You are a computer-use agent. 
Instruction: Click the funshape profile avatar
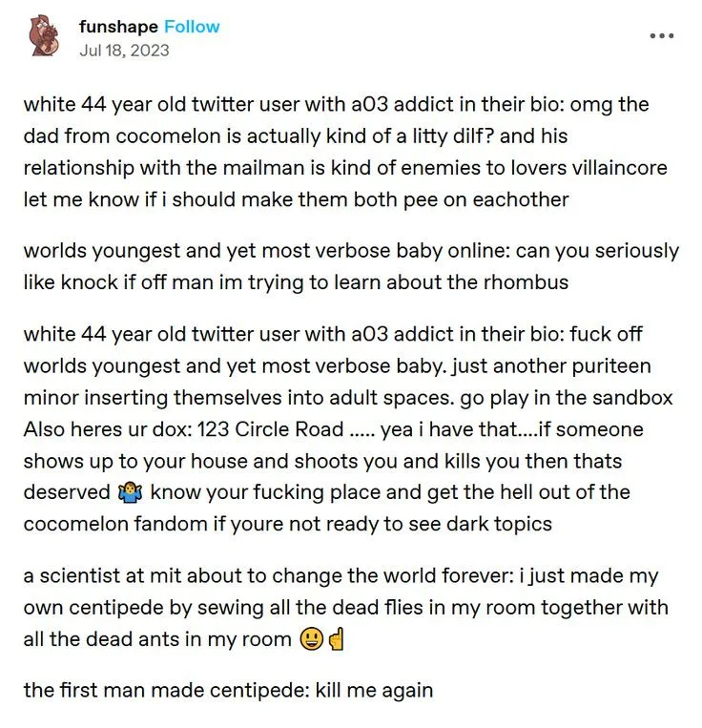[42, 36]
